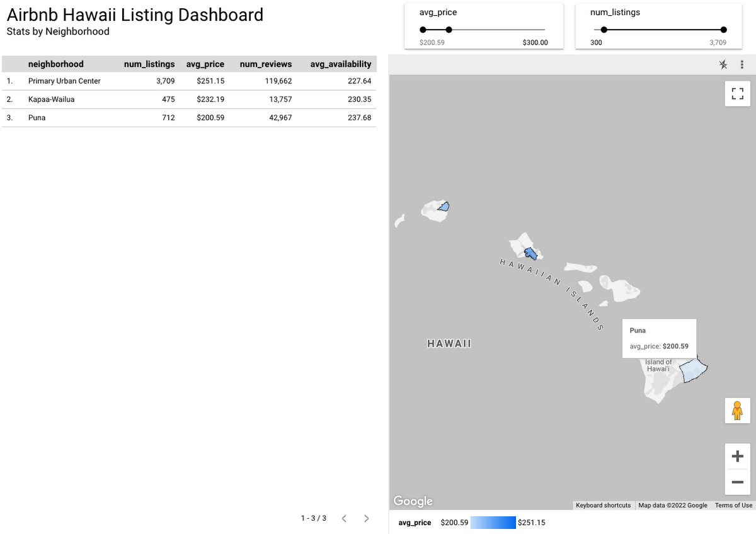Sort table by the avg_price column header
Viewport: 756px width, 534px height.
(x=205, y=64)
